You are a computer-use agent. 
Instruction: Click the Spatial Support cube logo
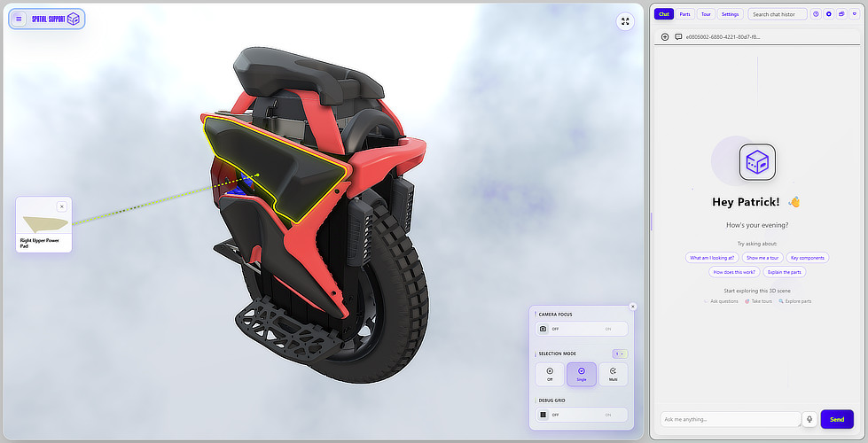point(73,19)
